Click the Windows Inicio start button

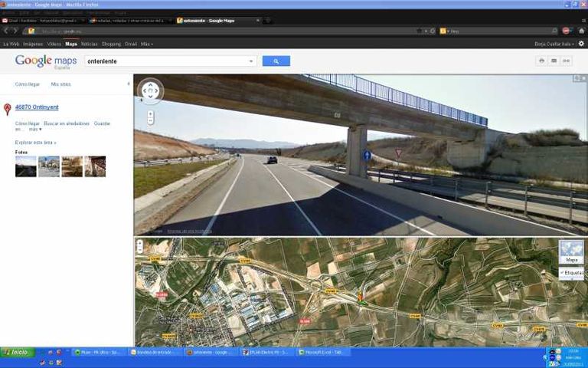(16, 353)
